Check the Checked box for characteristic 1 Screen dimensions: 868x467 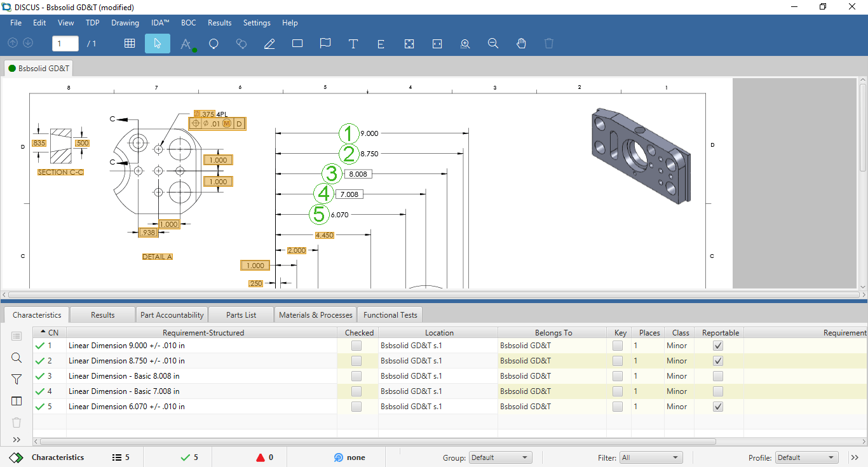(x=356, y=346)
